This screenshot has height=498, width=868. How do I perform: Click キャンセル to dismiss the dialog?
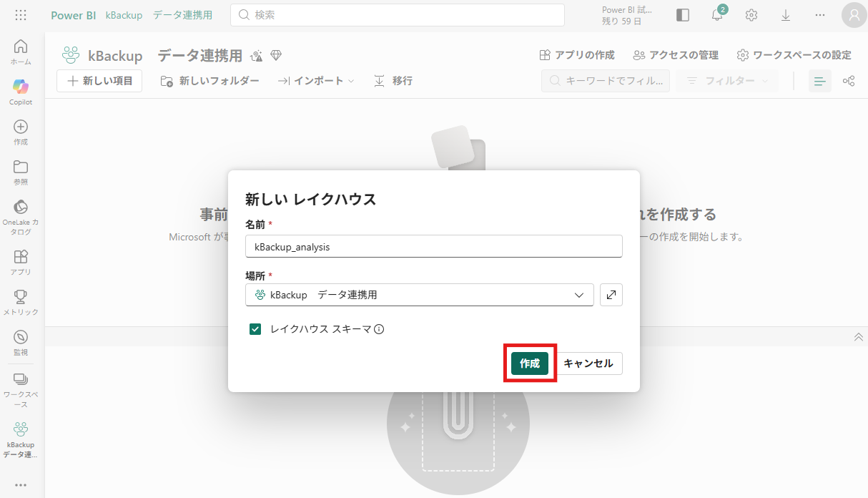pyautogui.click(x=588, y=363)
